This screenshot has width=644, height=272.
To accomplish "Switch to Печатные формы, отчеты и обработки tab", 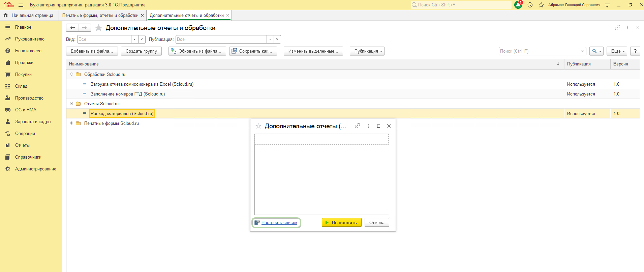I will point(100,15).
